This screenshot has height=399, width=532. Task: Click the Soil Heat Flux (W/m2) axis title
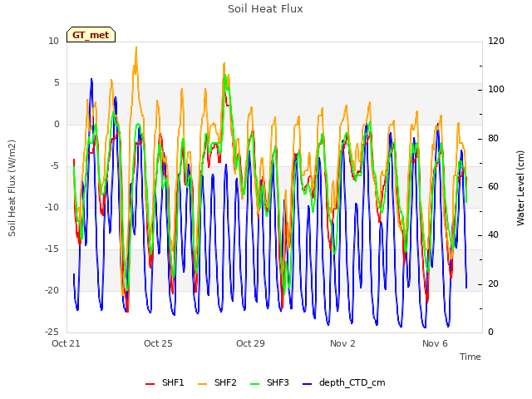click(12, 188)
